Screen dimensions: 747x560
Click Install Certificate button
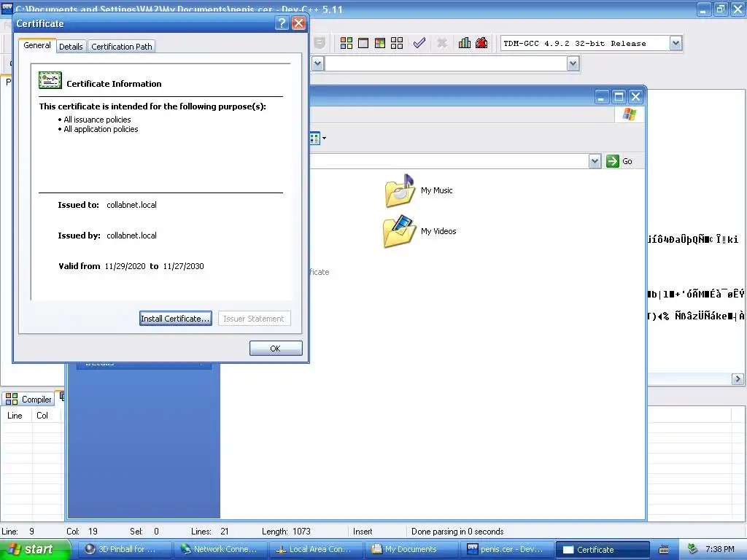coord(175,319)
